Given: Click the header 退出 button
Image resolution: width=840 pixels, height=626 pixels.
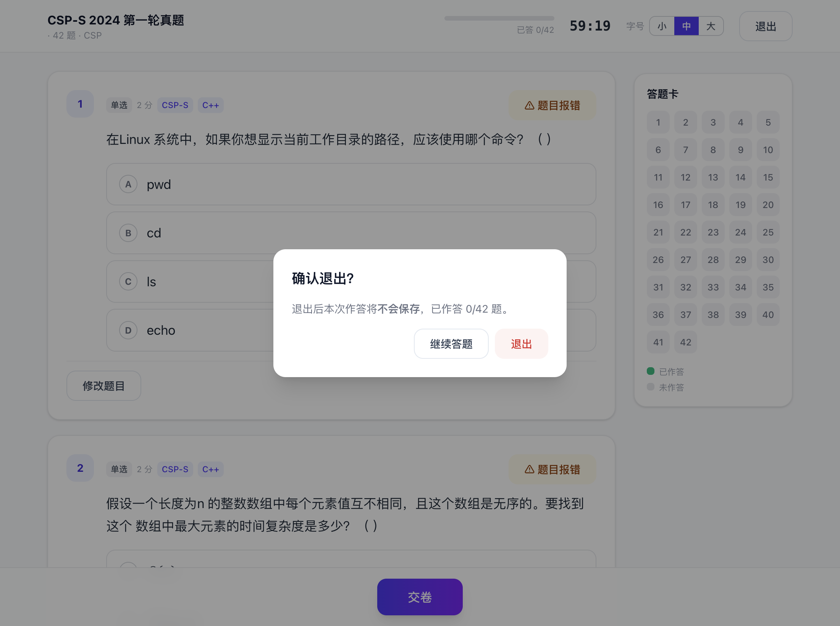Looking at the screenshot, I should pyautogui.click(x=766, y=26).
